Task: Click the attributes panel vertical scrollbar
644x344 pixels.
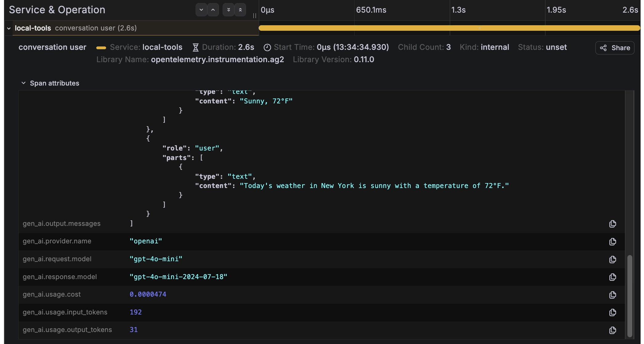Action: (630, 295)
